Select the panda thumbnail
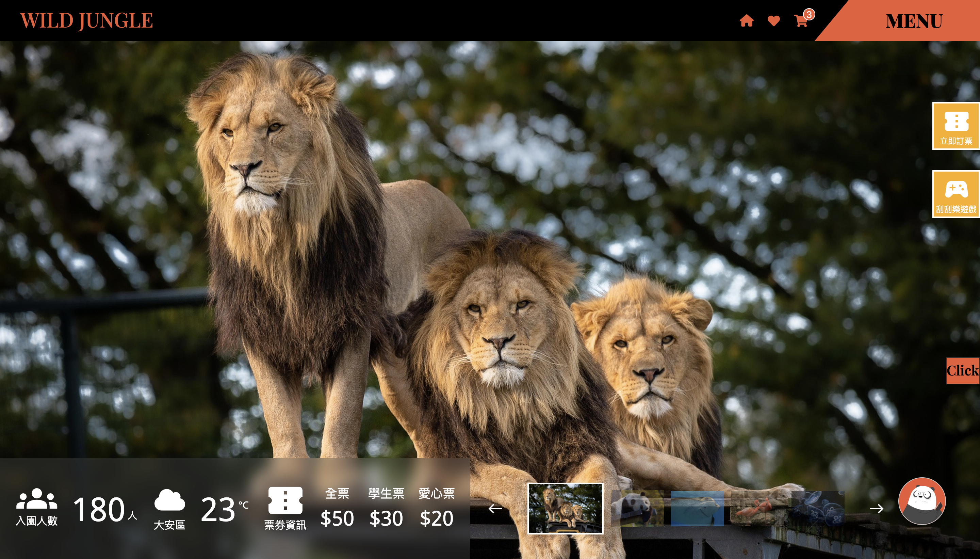This screenshot has width=980, height=559. tap(637, 508)
